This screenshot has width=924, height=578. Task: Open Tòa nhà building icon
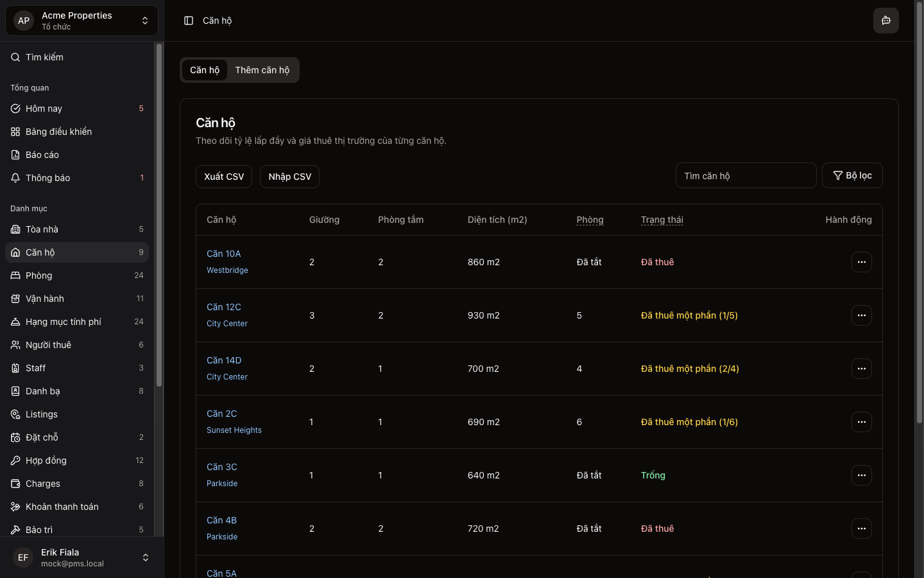[x=15, y=229]
